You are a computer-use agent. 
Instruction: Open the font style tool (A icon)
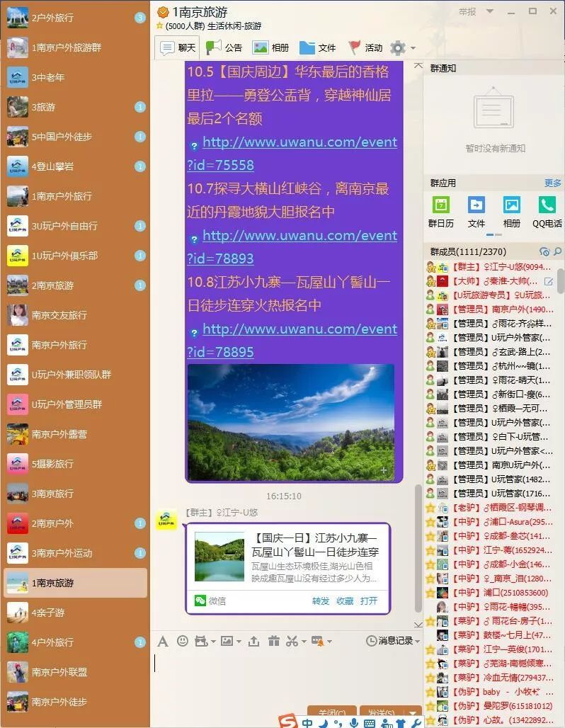[x=163, y=641]
